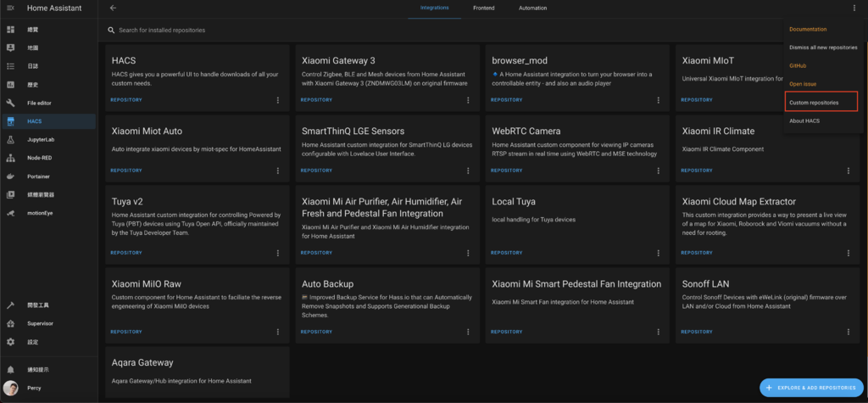Click the Xiaomi MIoT card title
The image size is (868, 403).
(708, 60)
